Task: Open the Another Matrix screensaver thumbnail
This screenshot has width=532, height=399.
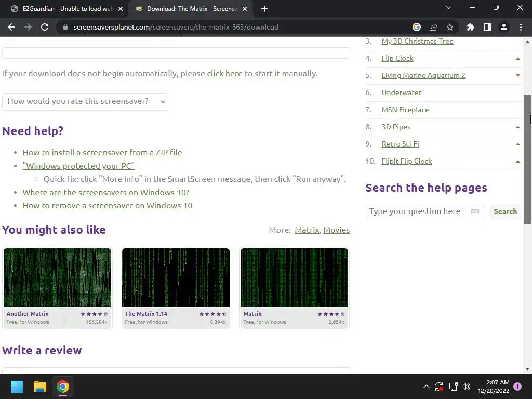Action: (57, 277)
